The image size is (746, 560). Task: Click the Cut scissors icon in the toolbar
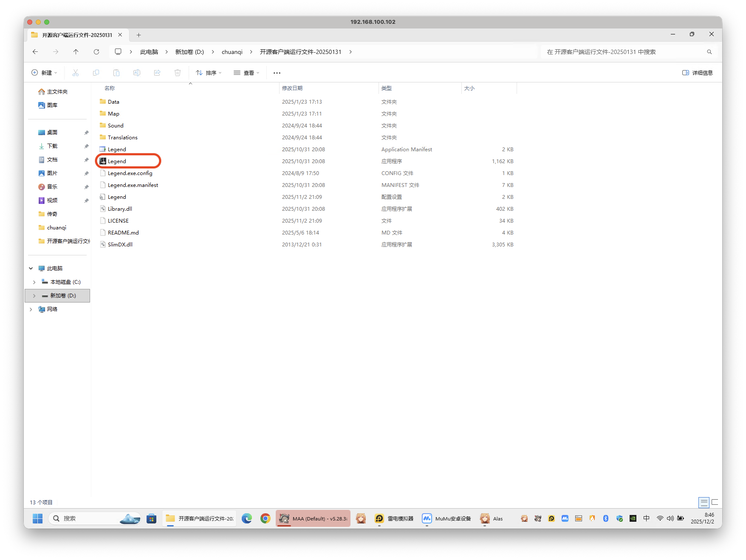[x=76, y=73]
